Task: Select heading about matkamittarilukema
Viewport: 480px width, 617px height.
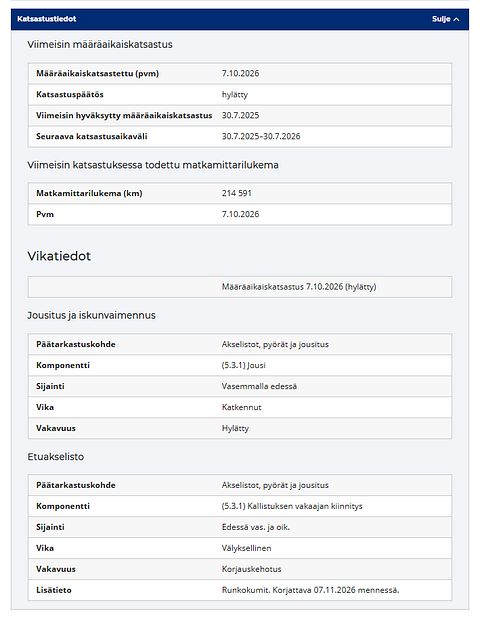Action: [x=153, y=165]
